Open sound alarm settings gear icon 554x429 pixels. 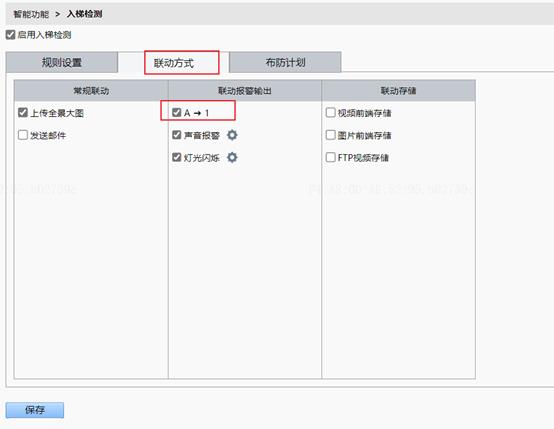pyautogui.click(x=232, y=135)
